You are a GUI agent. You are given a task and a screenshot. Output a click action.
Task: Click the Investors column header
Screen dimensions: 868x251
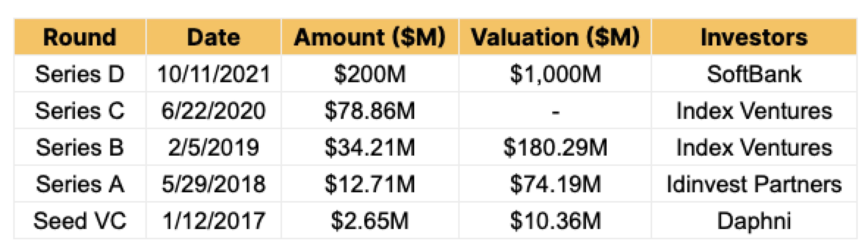(x=754, y=37)
